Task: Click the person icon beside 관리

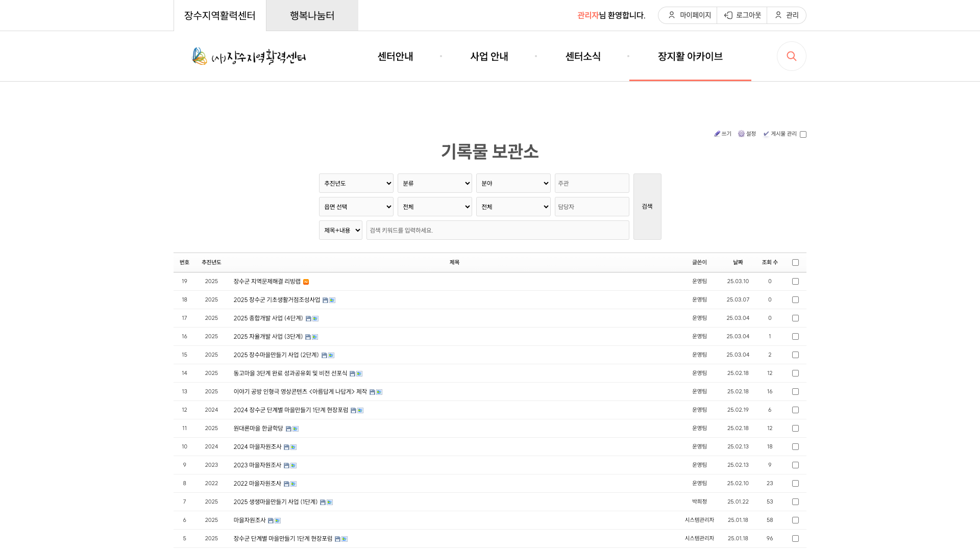Action: click(778, 15)
